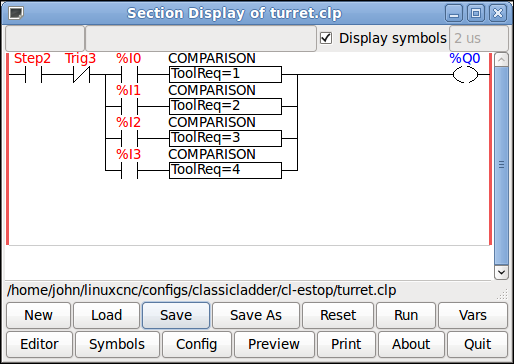Select the %I3 input contact
This screenshot has width=514, height=364.
point(129,170)
